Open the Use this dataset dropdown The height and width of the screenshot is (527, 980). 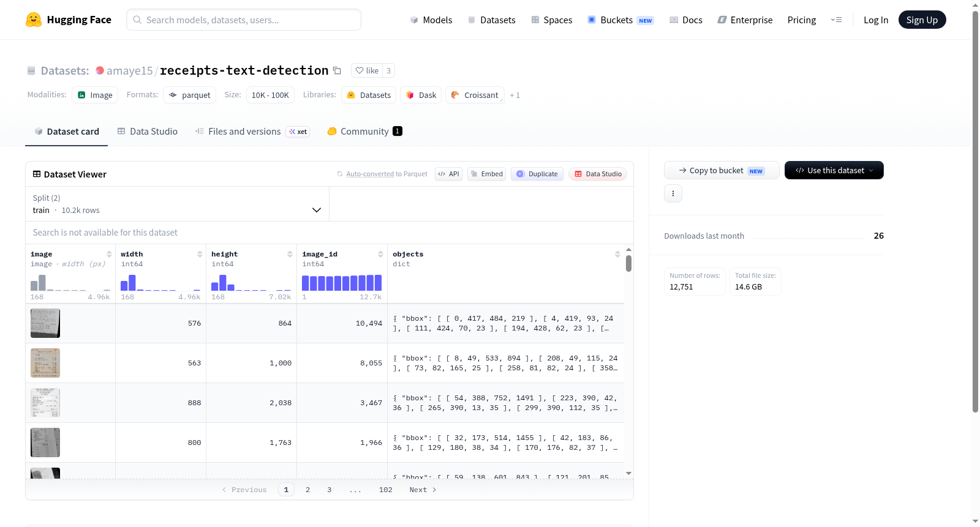pos(834,170)
